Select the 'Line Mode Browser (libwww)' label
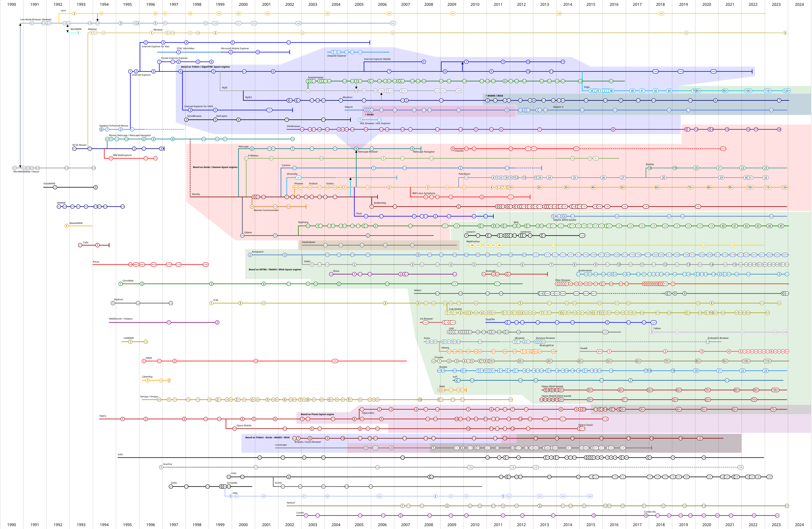Image resolution: width=812 pixels, height=529 pixels. coord(36,19)
